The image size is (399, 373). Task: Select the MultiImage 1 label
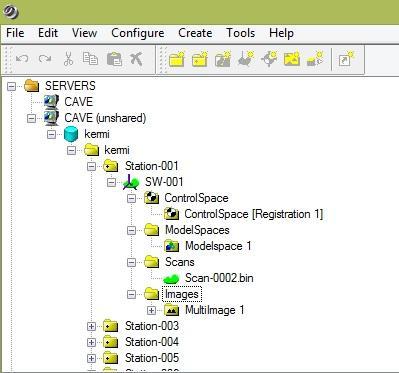click(x=215, y=310)
